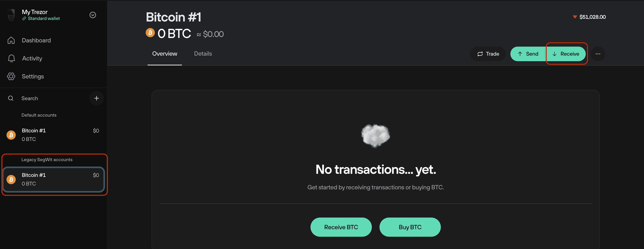644x249 pixels.
Task: Switch to the Details tab
Action: tap(203, 54)
